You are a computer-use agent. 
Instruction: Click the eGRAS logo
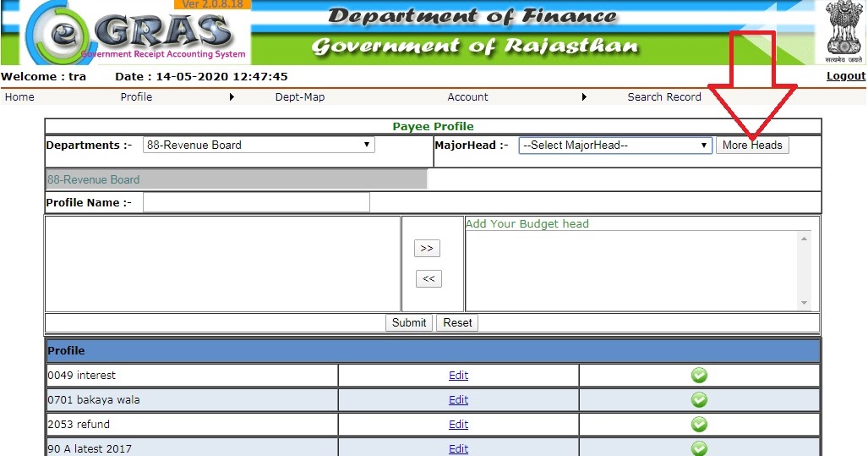(135, 32)
